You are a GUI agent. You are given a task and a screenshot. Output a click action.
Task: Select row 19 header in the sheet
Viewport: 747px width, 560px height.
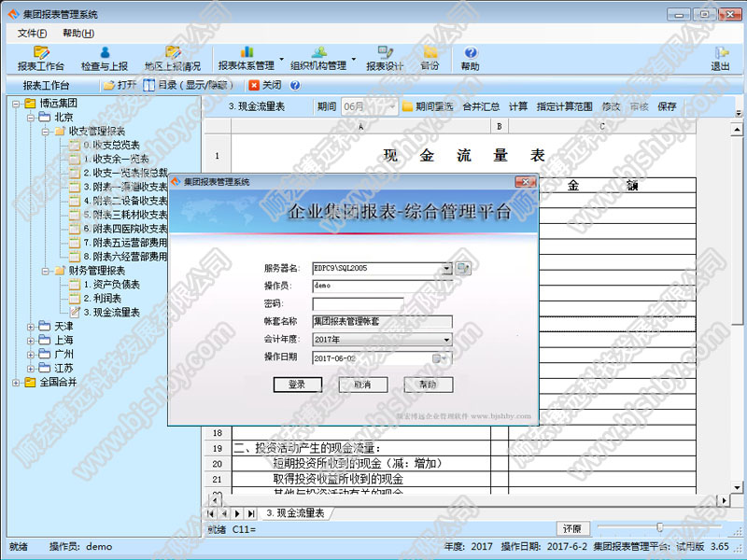pos(218,448)
